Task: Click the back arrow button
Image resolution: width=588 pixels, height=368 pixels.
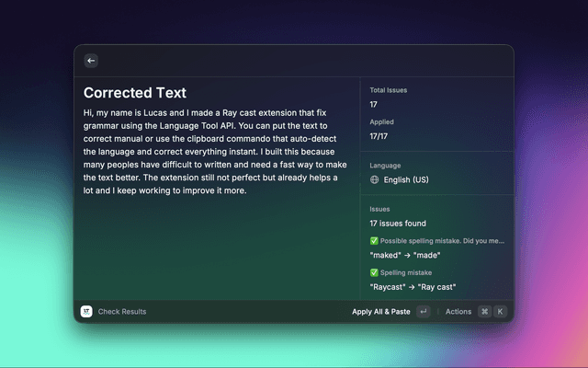Action: [91, 61]
